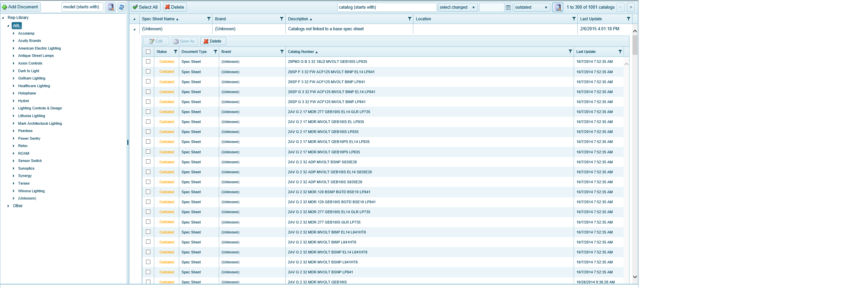Open filter for Document Type column

coord(215,52)
